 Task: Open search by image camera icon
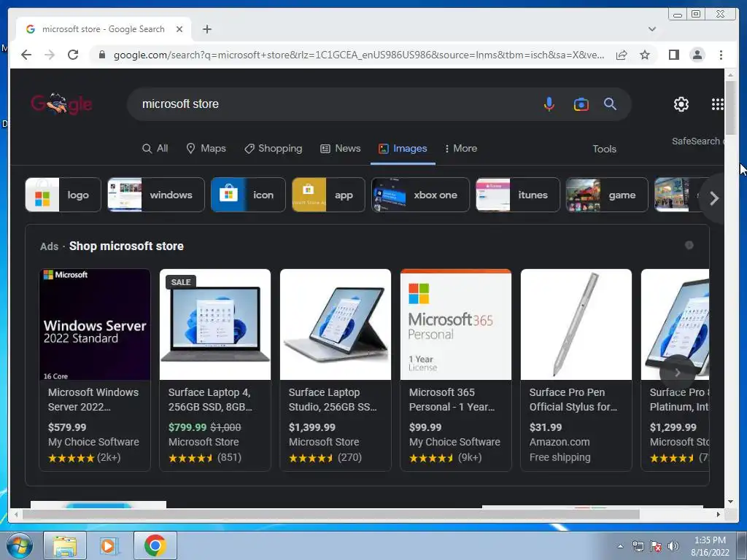581,104
